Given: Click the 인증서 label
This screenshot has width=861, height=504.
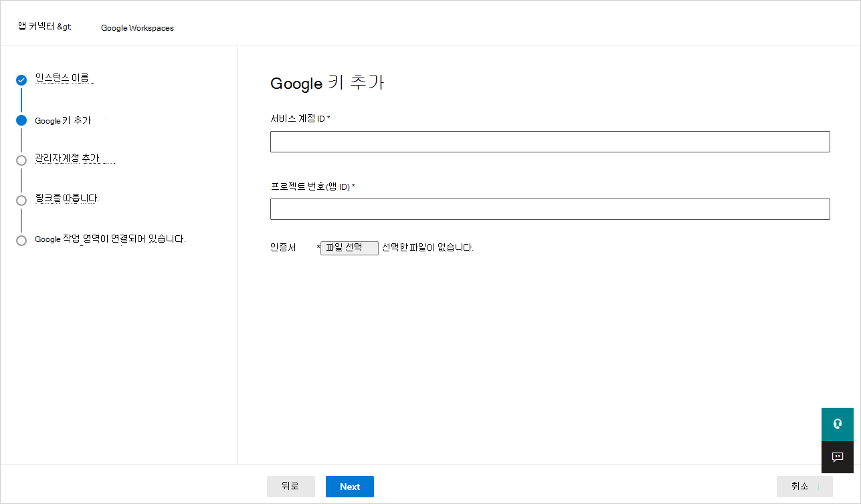Looking at the screenshot, I should [283, 247].
